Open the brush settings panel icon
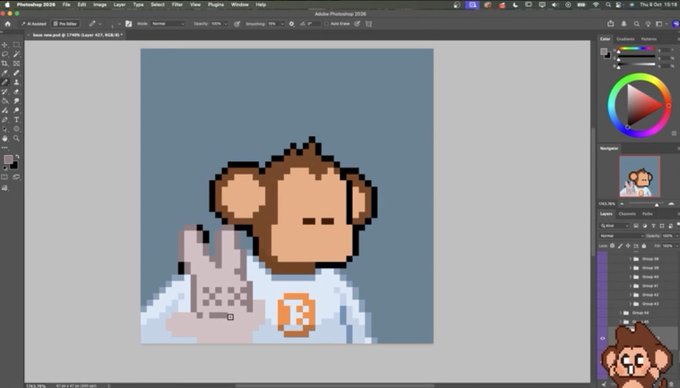The width and height of the screenshot is (680, 388). click(x=128, y=24)
